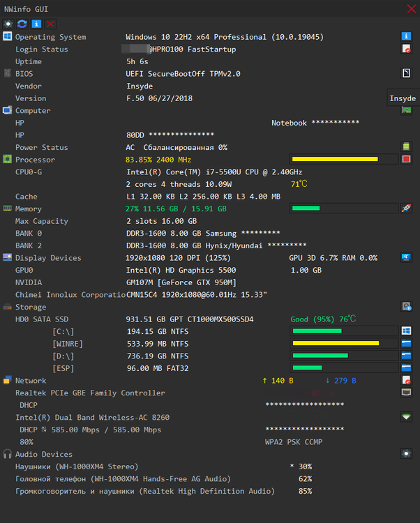This screenshot has width=420, height=523.
Task: Click the network icon beside Network label
Action: pyautogui.click(x=8, y=380)
